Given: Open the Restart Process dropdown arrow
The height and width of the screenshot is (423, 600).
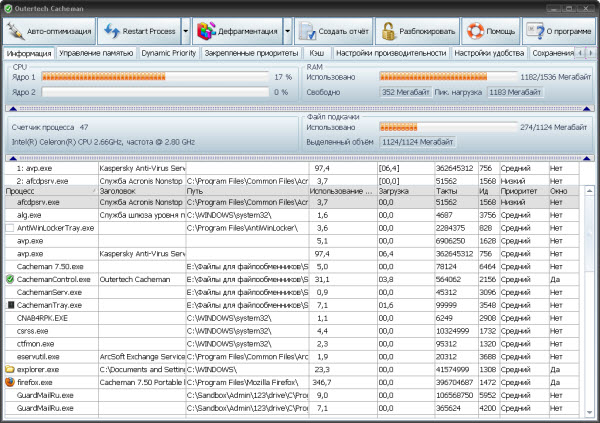Looking at the screenshot, I should [x=186, y=29].
